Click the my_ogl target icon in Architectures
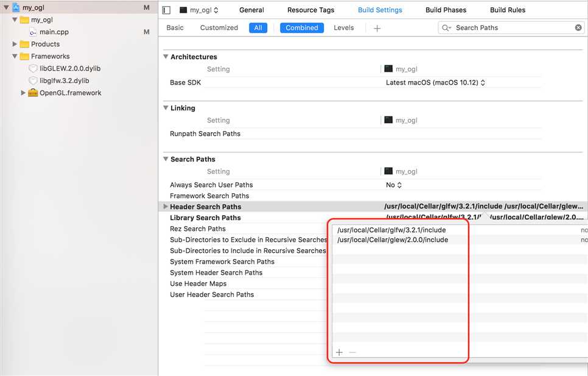Viewport: 588px width, 376px height. pyautogui.click(x=388, y=69)
